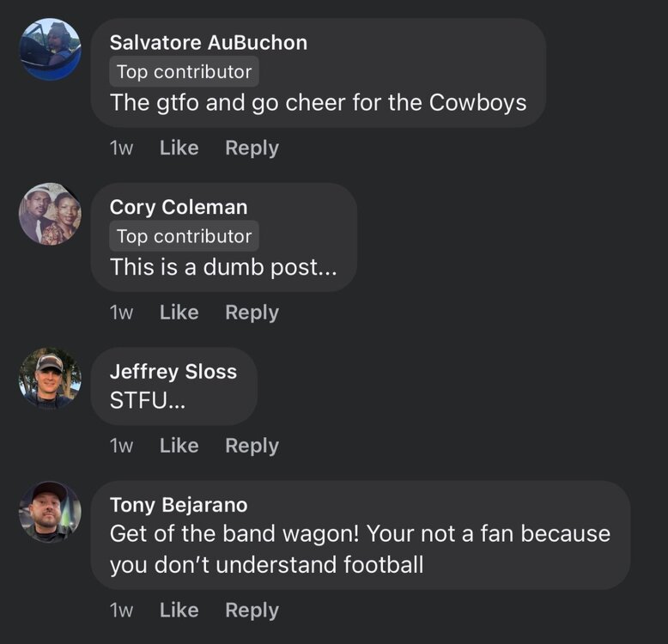
Task: Click Cory Coleman's Top contributor badge
Action: pos(184,237)
